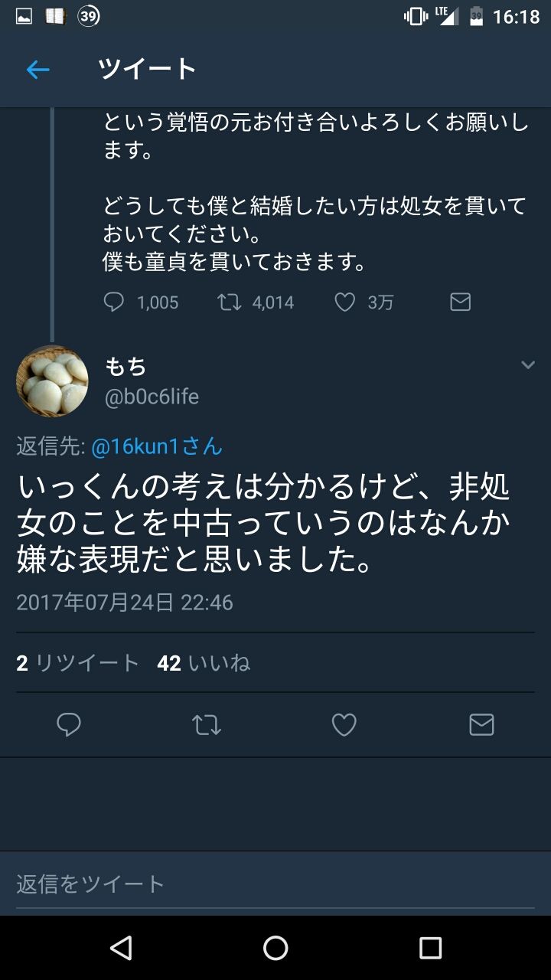
Task: Open the @16kun1 mention link
Action: tap(156, 446)
